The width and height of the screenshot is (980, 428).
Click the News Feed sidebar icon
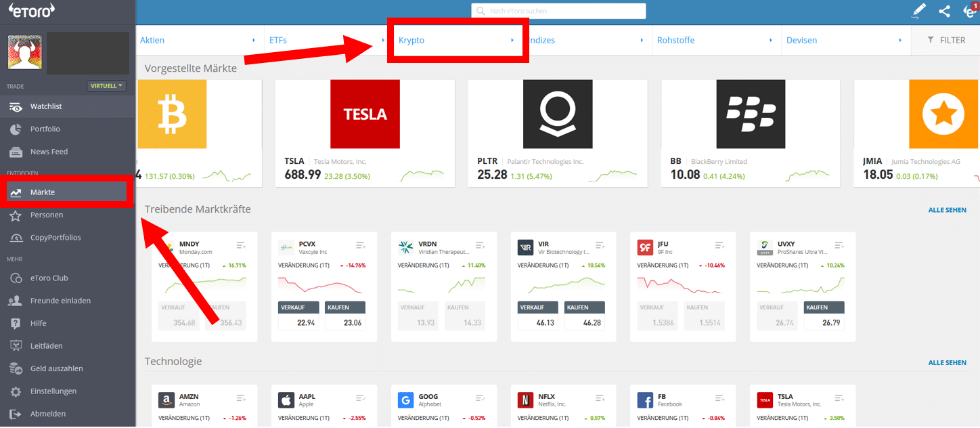point(16,152)
